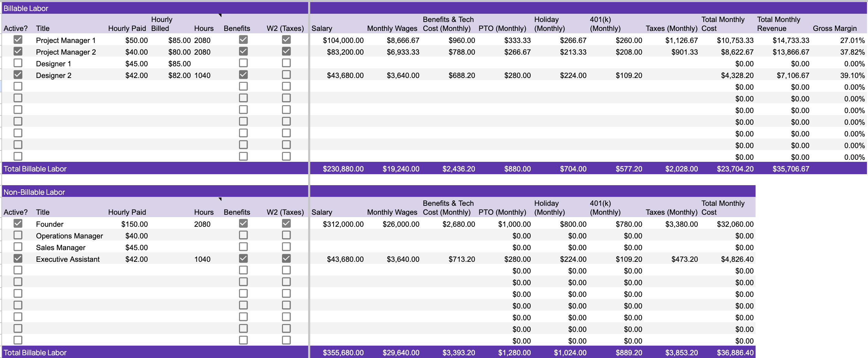Viewport: 868px width, 358px height.
Task: Click the $355,680.00 non-billable salary total
Action: (343, 353)
